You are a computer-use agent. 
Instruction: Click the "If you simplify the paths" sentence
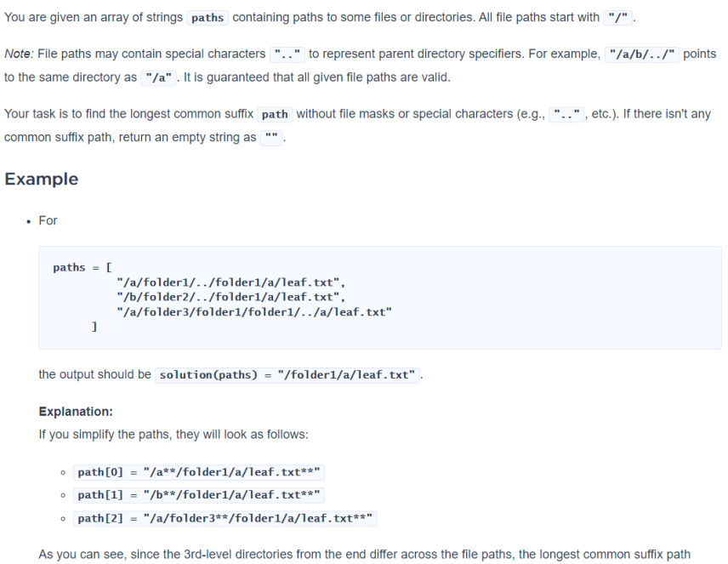(173, 435)
